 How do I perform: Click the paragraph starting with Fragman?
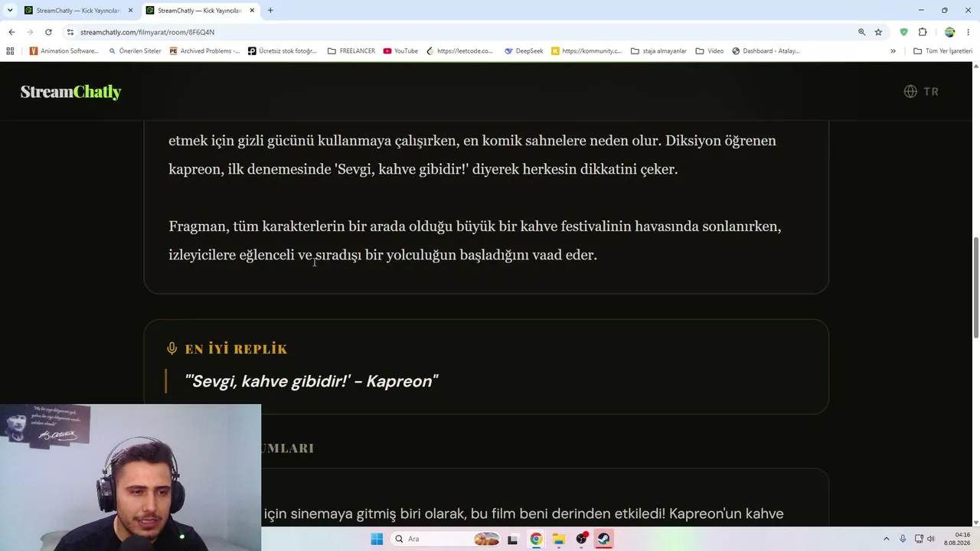(x=475, y=240)
